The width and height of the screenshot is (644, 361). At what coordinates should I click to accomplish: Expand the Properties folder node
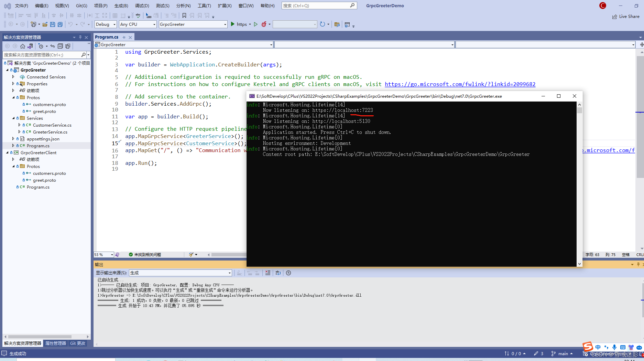[13, 84]
